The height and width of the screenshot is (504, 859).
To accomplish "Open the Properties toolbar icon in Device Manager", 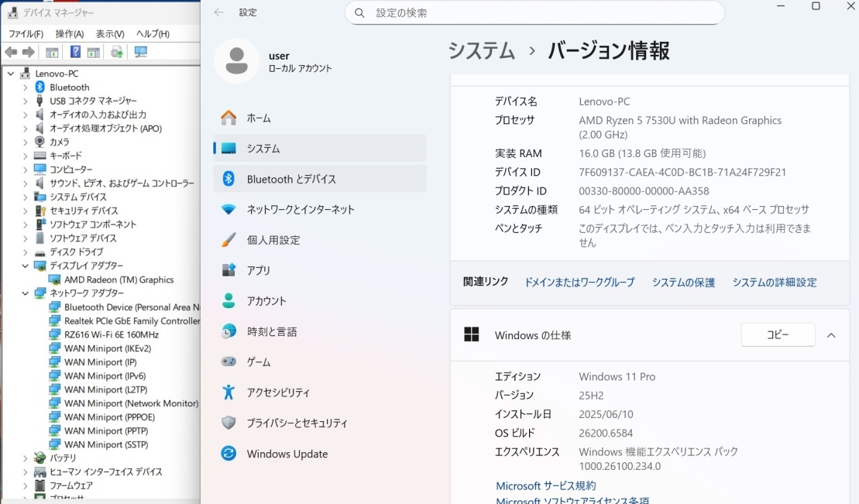I will coord(94,52).
